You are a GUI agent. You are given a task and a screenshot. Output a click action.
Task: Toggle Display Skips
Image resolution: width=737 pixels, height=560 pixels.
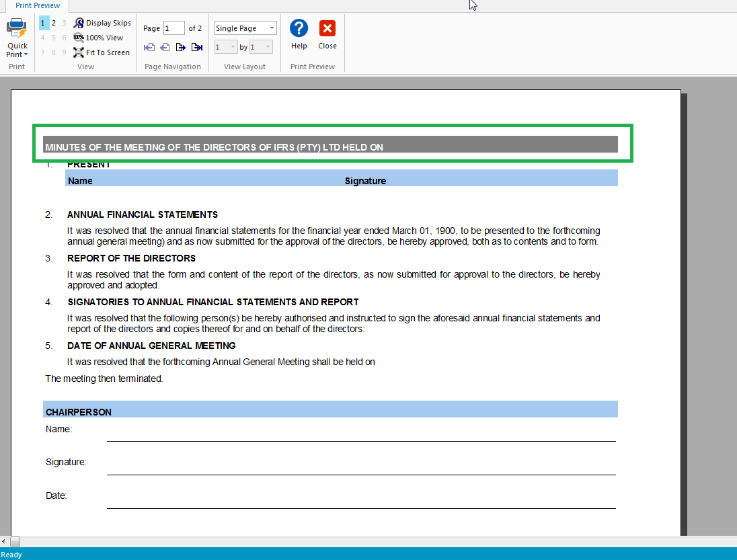[102, 23]
